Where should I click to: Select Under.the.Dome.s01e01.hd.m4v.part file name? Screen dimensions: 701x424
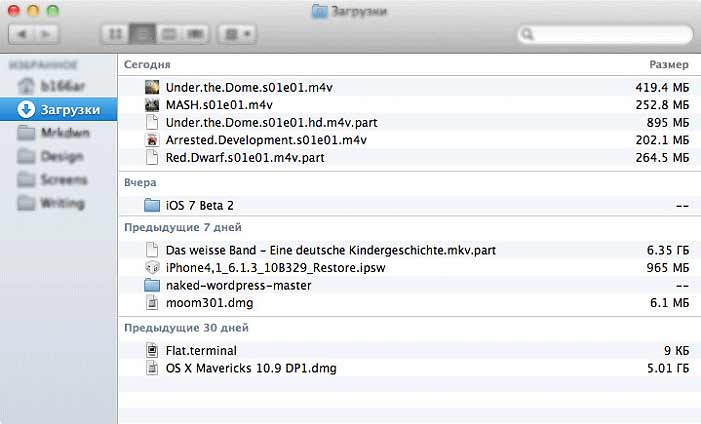click(x=271, y=122)
